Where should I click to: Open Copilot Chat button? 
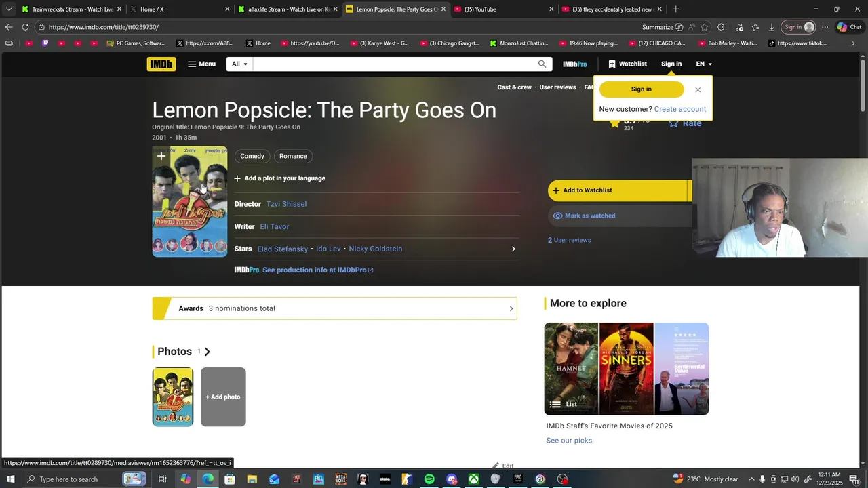pos(849,27)
